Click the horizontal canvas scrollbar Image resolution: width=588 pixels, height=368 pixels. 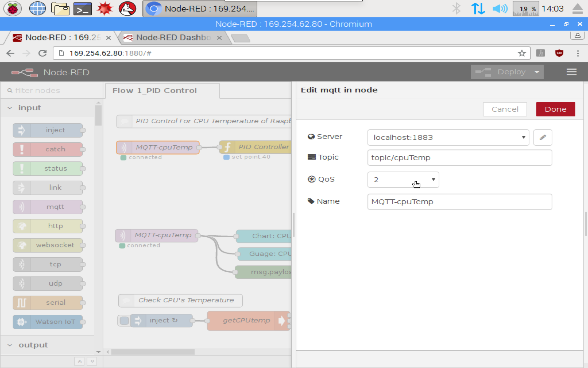click(153, 352)
